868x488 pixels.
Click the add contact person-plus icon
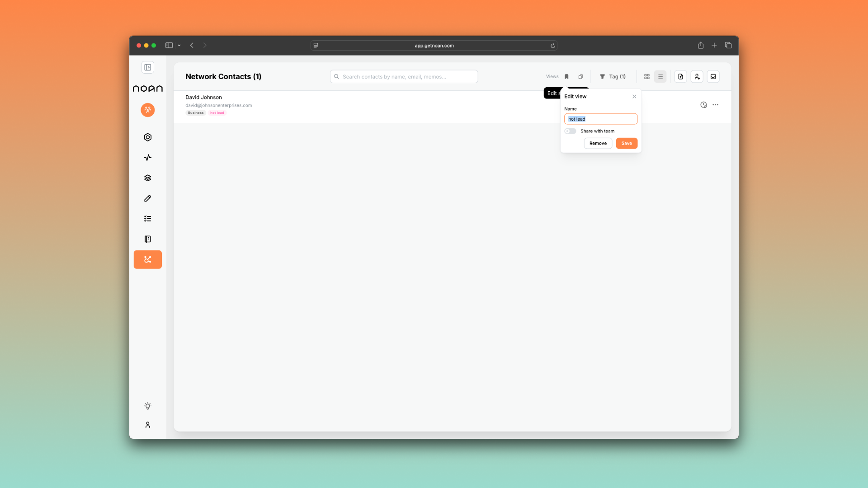click(697, 77)
